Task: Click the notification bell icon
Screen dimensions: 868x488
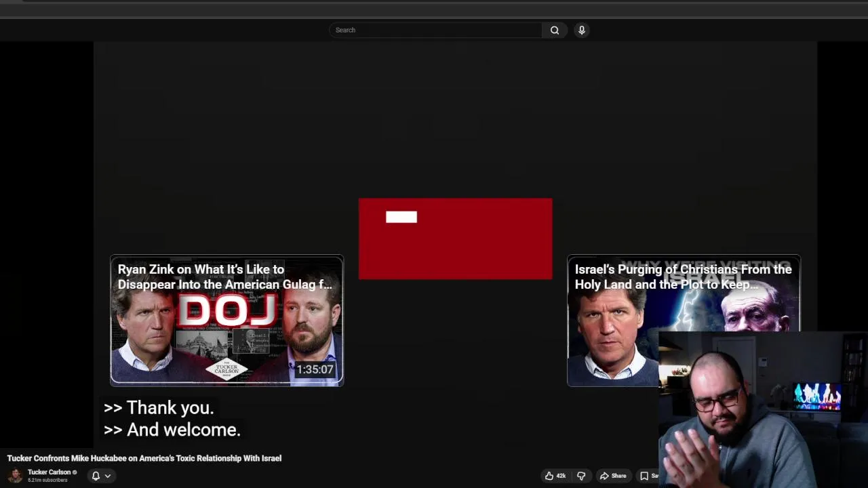Action: click(96, 476)
